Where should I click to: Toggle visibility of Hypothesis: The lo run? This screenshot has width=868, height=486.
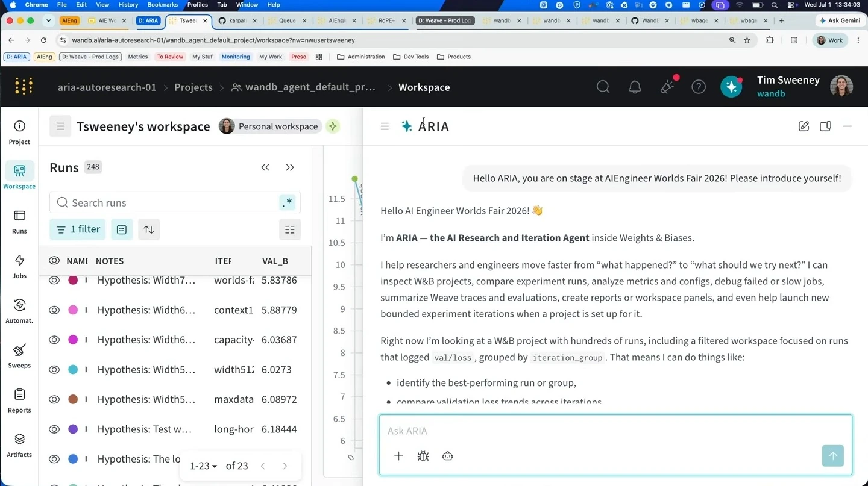pyautogui.click(x=54, y=459)
